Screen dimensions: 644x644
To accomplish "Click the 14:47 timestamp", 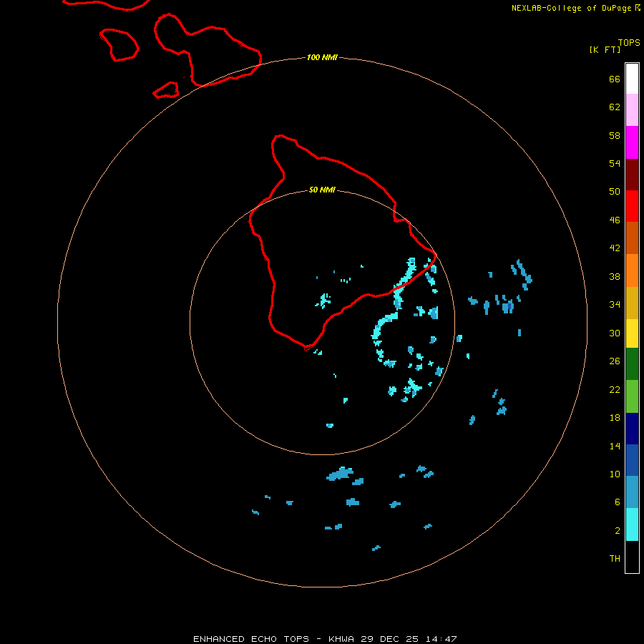I will 441,639.
